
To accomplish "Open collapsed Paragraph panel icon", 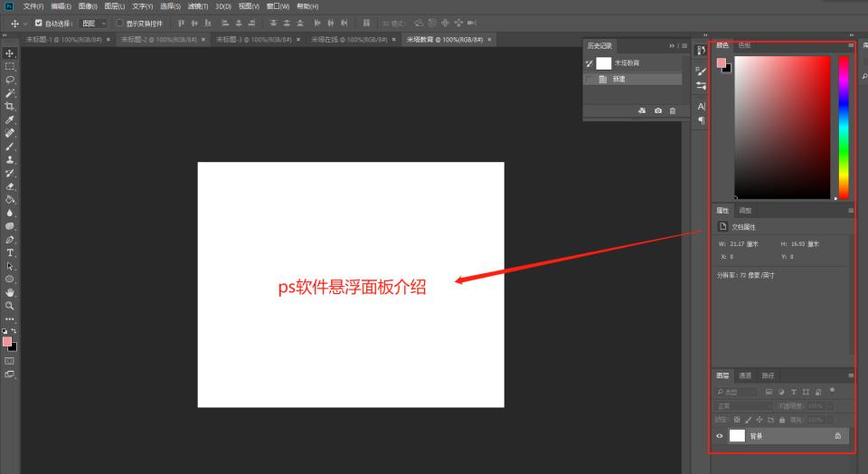I will pos(702,120).
